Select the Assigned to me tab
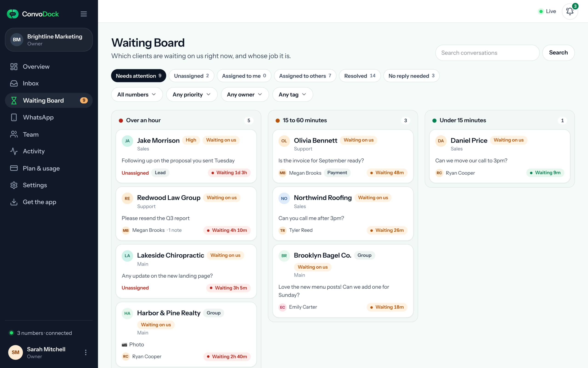 [244, 76]
